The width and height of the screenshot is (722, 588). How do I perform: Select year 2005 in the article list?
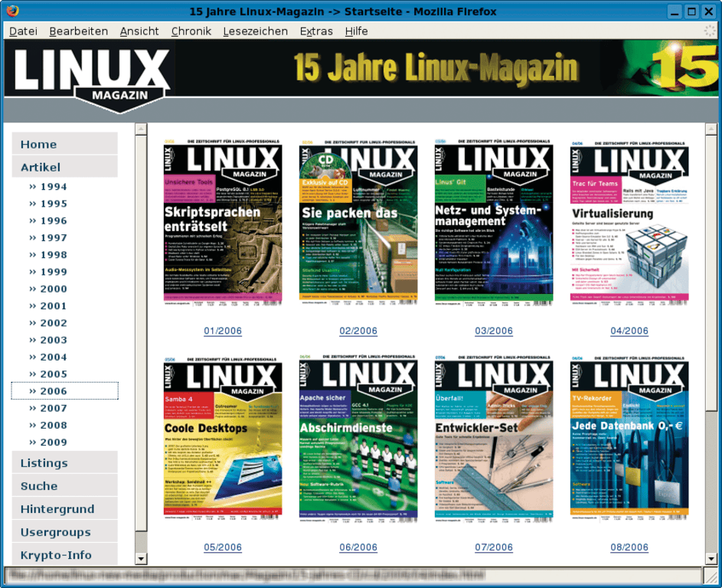coord(48,374)
